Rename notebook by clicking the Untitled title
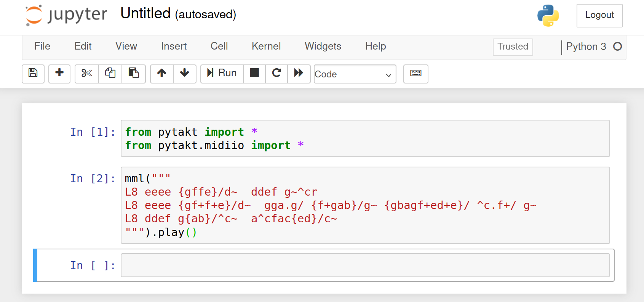644x302 pixels. [x=145, y=13]
